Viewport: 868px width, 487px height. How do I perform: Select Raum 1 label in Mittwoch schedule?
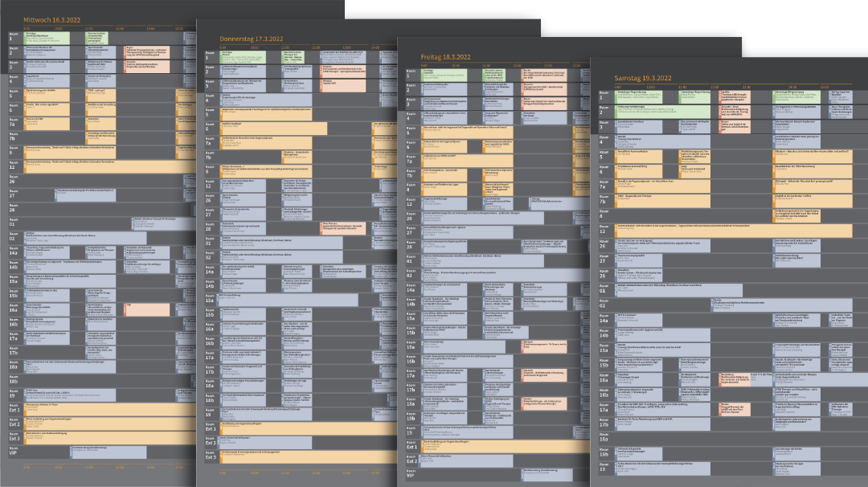click(x=13, y=38)
